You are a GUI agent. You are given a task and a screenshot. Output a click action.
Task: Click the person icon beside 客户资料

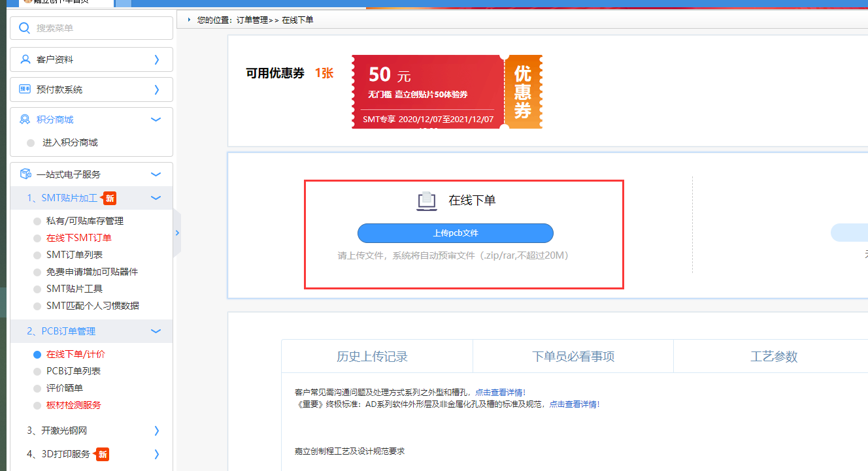click(x=24, y=59)
